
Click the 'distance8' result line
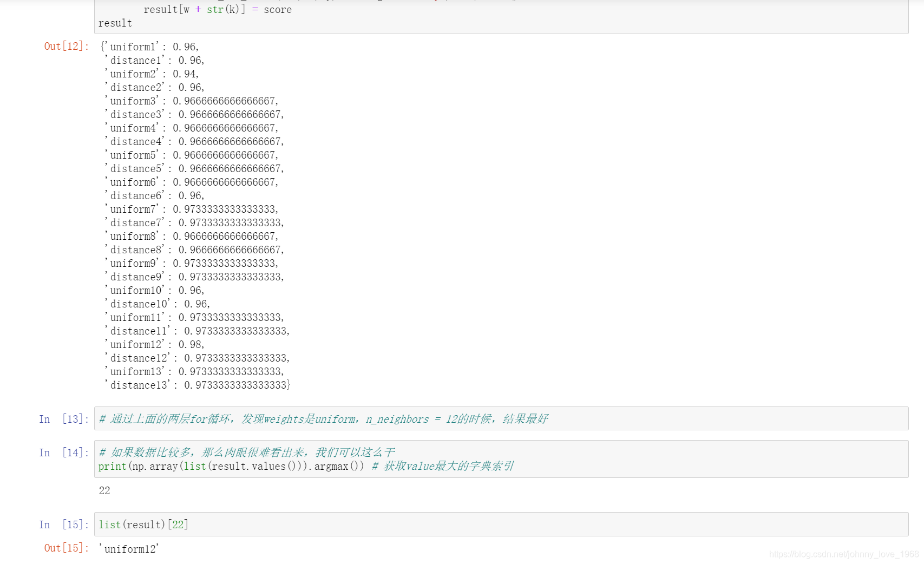pos(194,250)
